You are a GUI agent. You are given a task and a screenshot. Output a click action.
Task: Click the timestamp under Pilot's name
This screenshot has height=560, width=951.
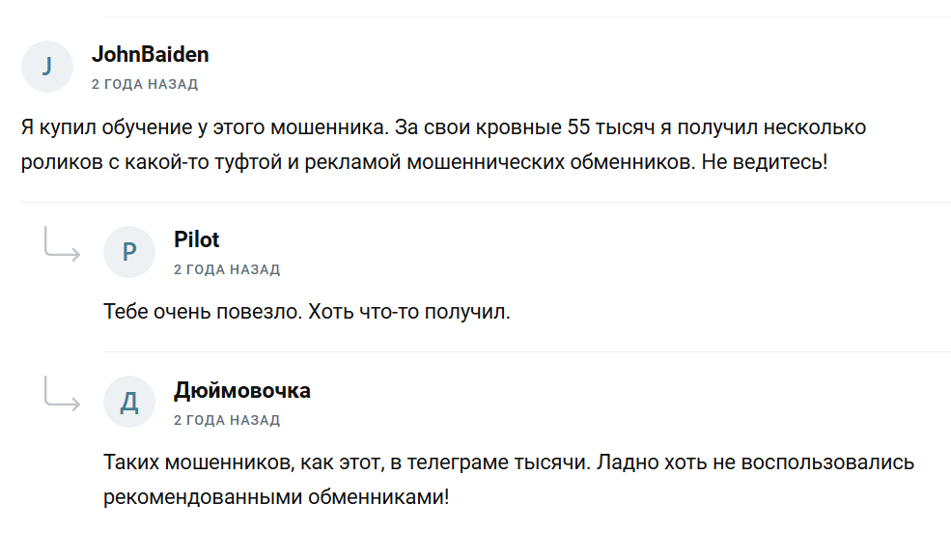coord(227,269)
